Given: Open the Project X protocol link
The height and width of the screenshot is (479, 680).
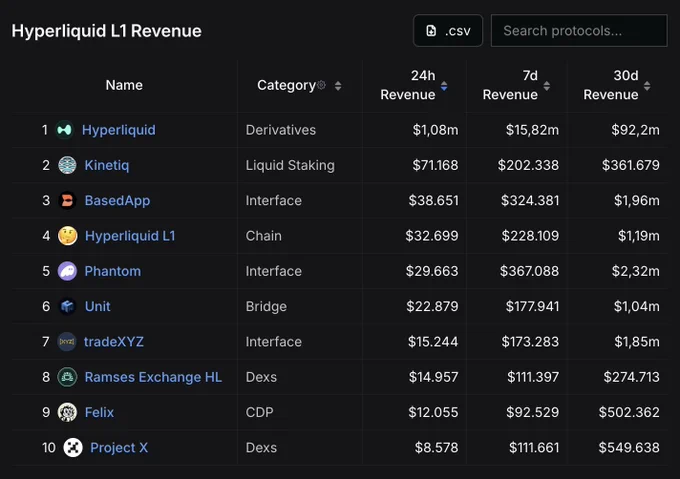Looking at the screenshot, I should coord(119,447).
